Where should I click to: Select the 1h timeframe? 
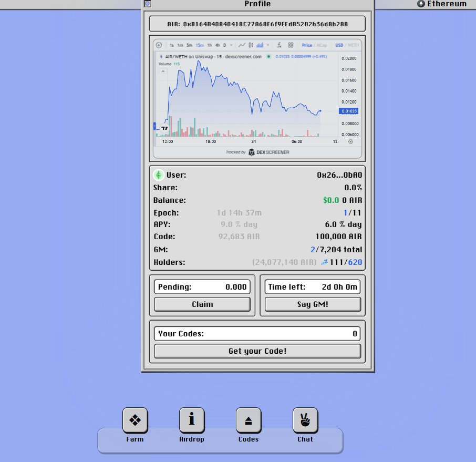210,45
